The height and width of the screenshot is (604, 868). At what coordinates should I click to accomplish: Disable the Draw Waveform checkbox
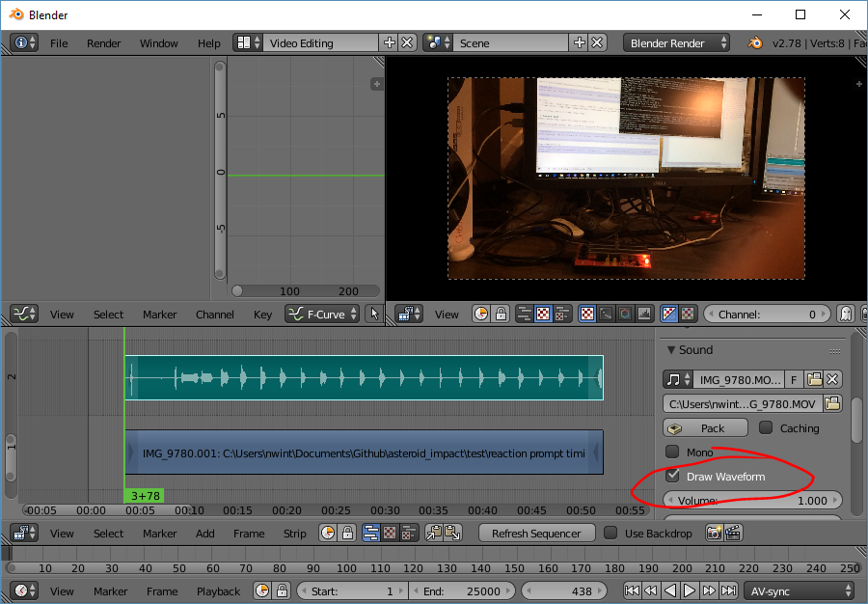coord(672,476)
